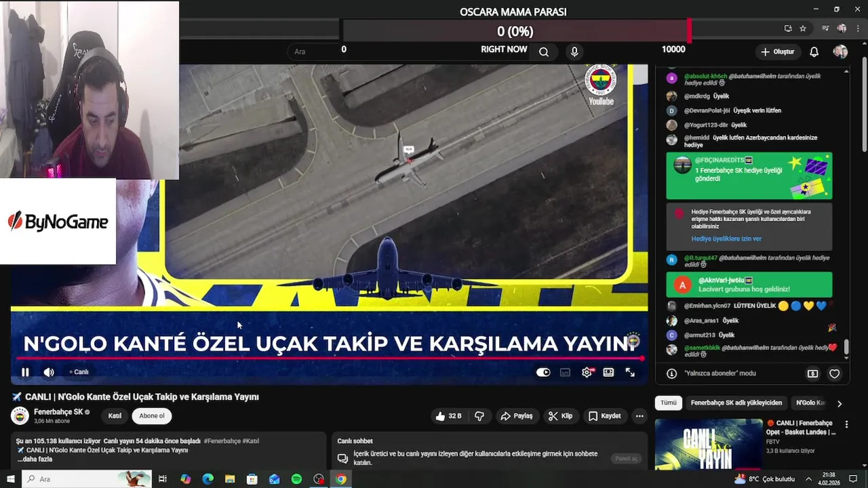
Task: Open Chrome three-dot menu
Action: click(858, 28)
